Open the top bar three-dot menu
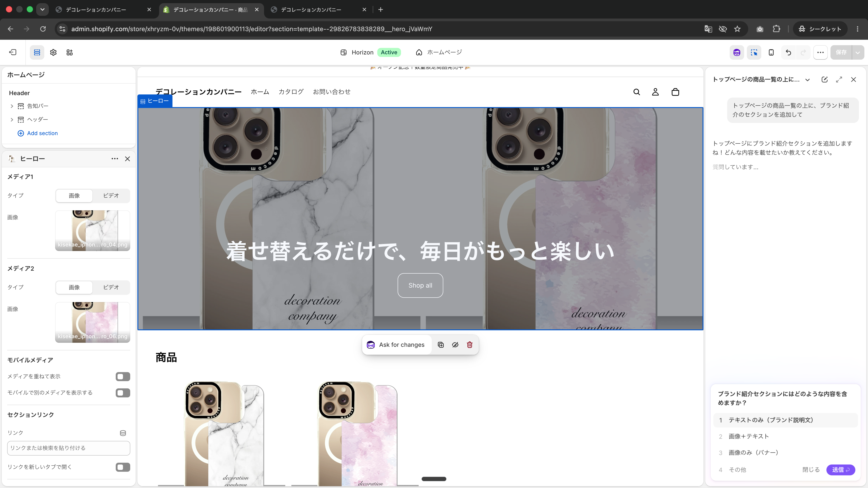 (821, 52)
